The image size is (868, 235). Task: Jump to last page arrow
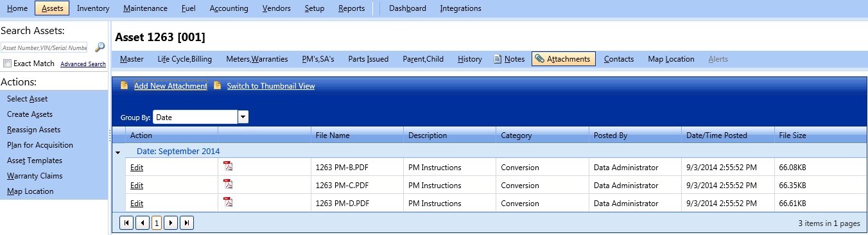pyautogui.click(x=187, y=223)
